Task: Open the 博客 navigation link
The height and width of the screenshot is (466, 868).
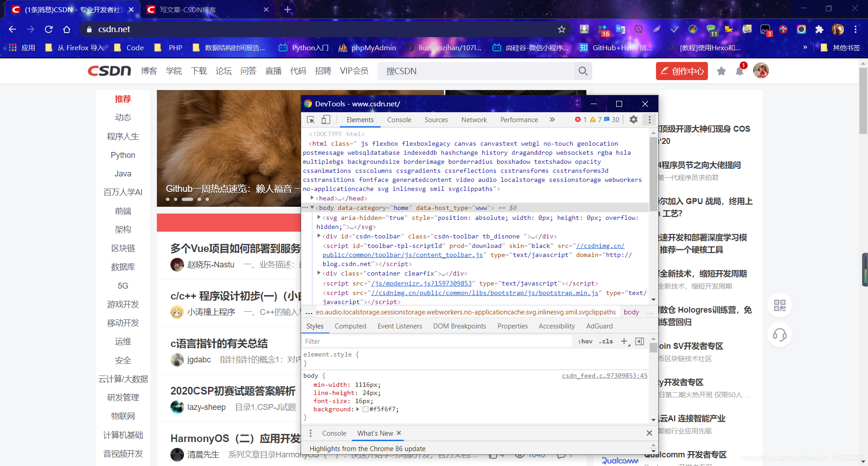Action: [149, 71]
